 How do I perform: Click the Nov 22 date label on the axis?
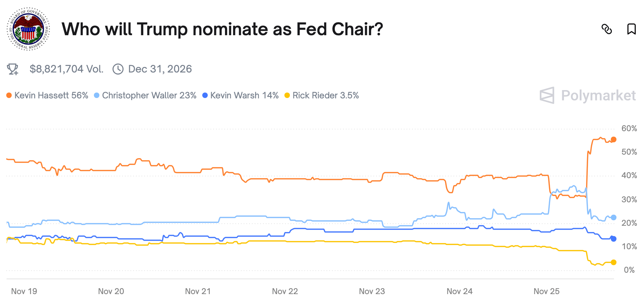[285, 291]
